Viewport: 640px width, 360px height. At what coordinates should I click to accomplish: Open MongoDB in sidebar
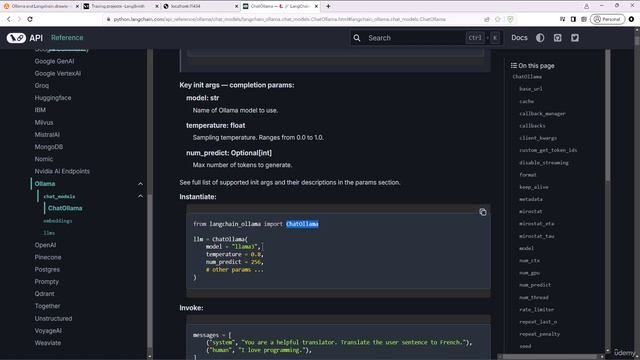click(x=49, y=147)
